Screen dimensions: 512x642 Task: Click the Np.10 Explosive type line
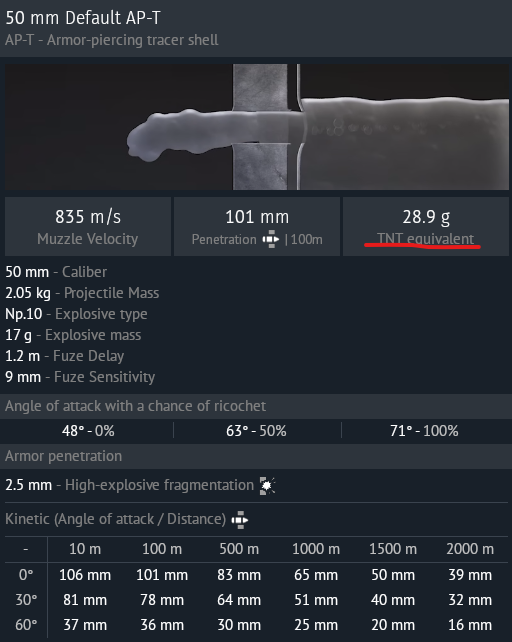point(76,314)
